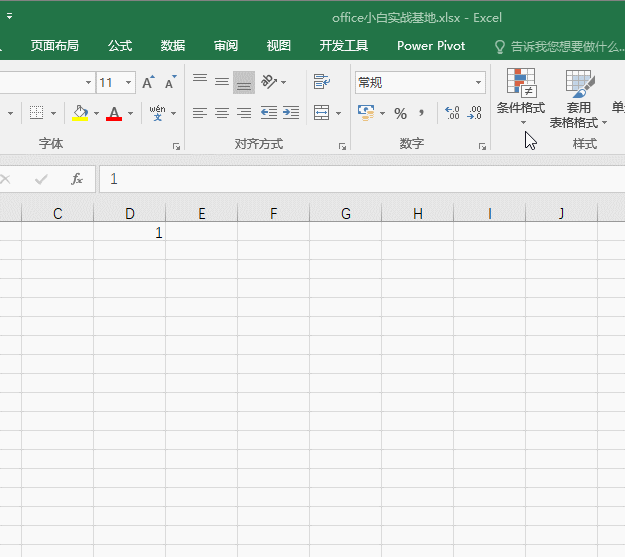Screen dimensions: 625x557
Task: Increase decimal places
Action: click(452, 113)
